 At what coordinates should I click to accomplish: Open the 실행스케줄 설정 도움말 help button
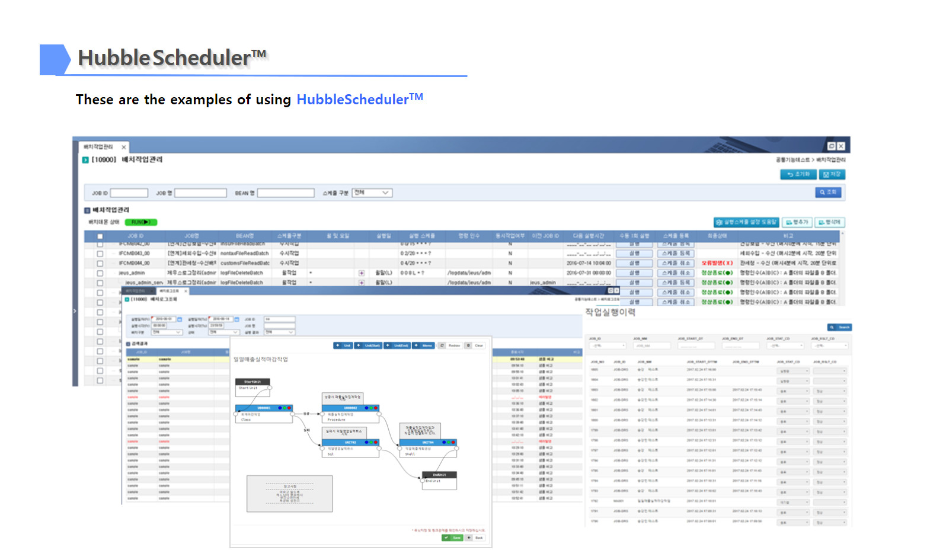pos(746,222)
